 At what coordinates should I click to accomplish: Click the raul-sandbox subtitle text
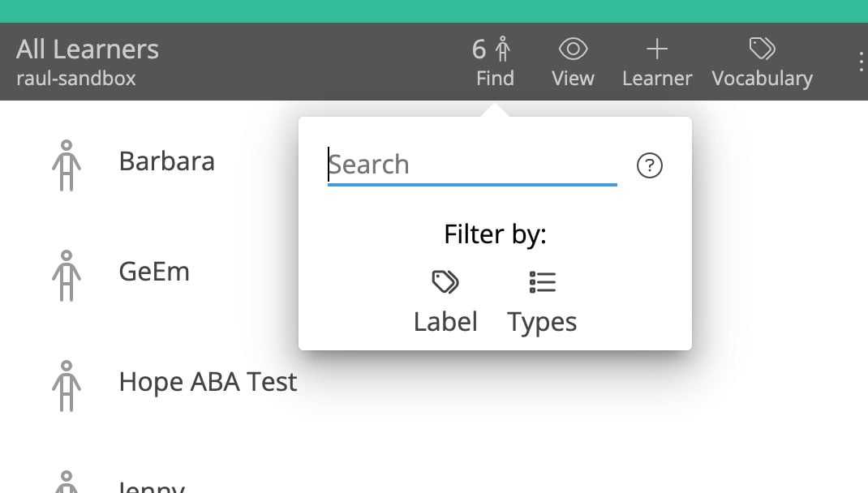pyautogui.click(x=76, y=79)
